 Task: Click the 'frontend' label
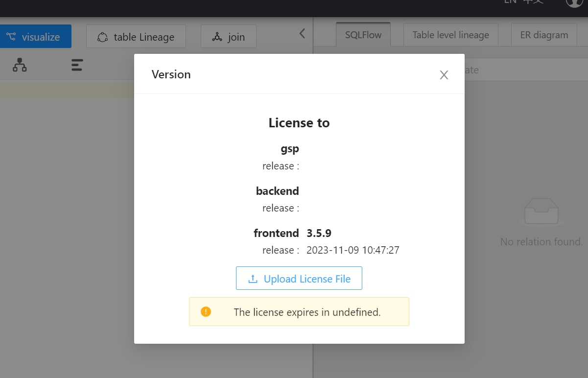(x=276, y=233)
